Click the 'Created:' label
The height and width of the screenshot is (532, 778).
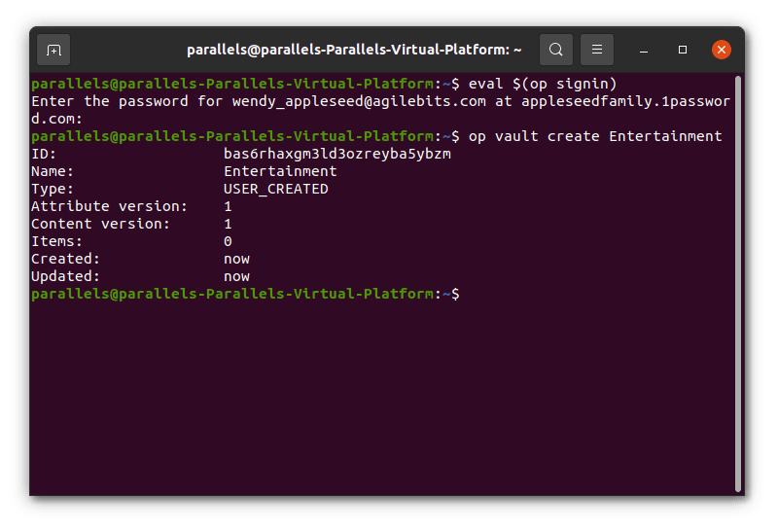coord(65,259)
